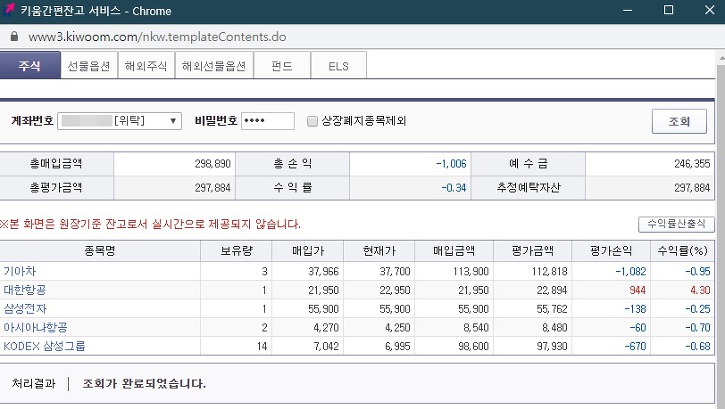Image resolution: width=725 pixels, height=409 pixels.
Task: Click the 평가손익 column header
Action: [x=611, y=251]
